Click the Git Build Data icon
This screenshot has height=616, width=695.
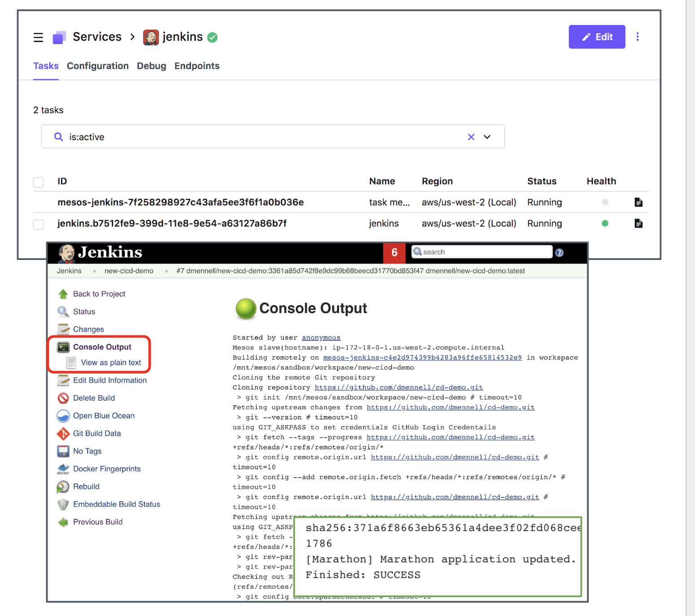tap(63, 434)
